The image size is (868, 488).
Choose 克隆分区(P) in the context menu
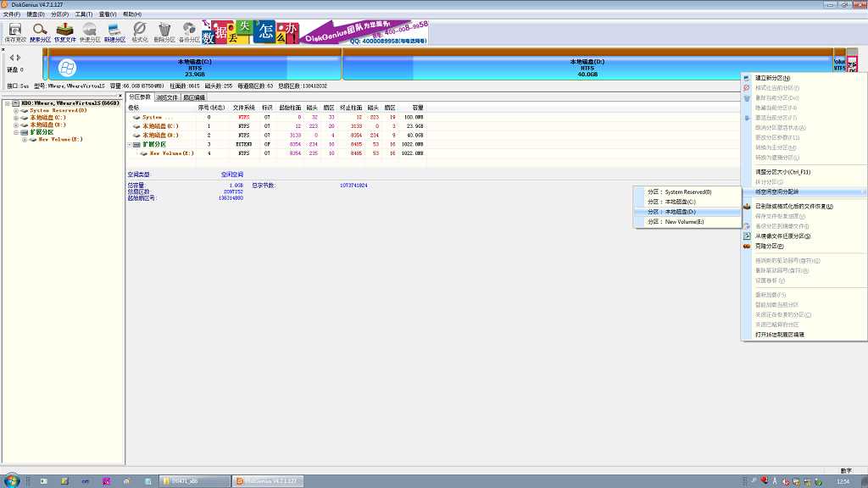coord(804,247)
